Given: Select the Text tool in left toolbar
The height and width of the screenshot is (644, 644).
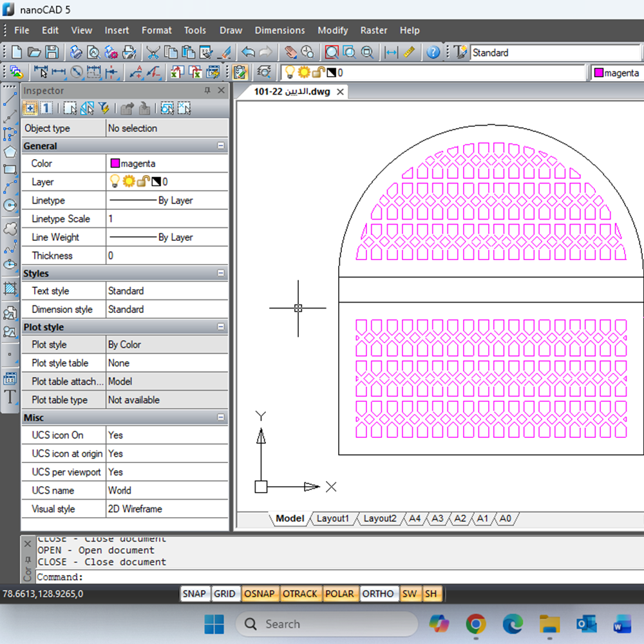Looking at the screenshot, I should [10, 397].
